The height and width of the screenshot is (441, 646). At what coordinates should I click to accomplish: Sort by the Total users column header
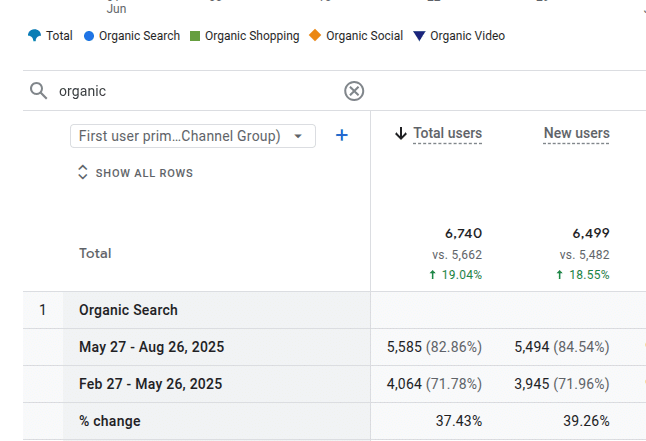[x=447, y=133]
